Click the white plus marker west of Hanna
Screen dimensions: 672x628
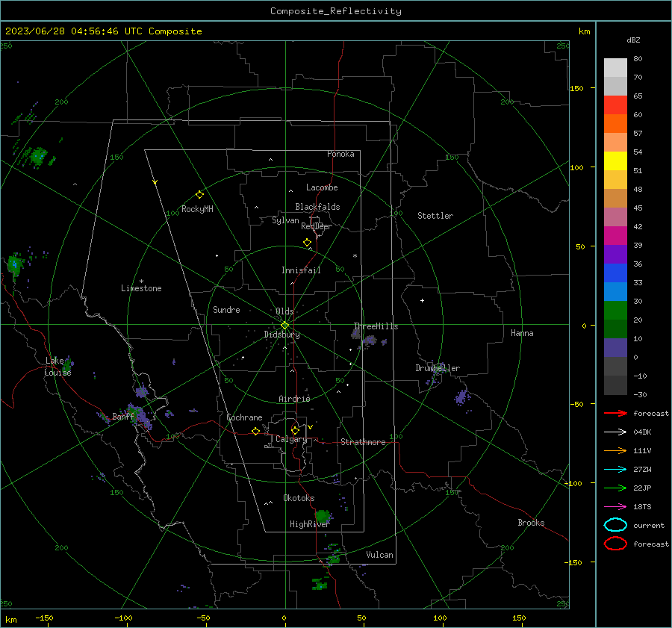pos(422,300)
